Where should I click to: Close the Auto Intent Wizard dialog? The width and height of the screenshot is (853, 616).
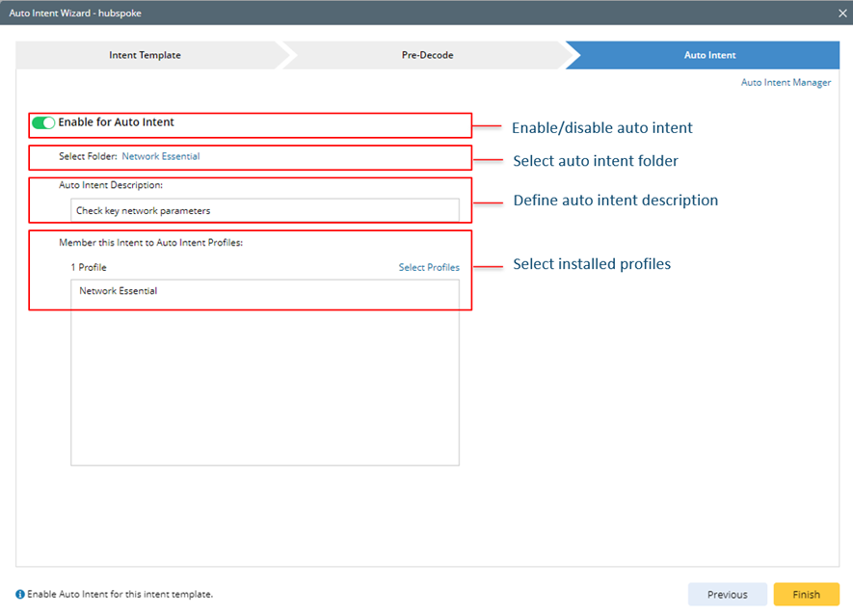842,13
